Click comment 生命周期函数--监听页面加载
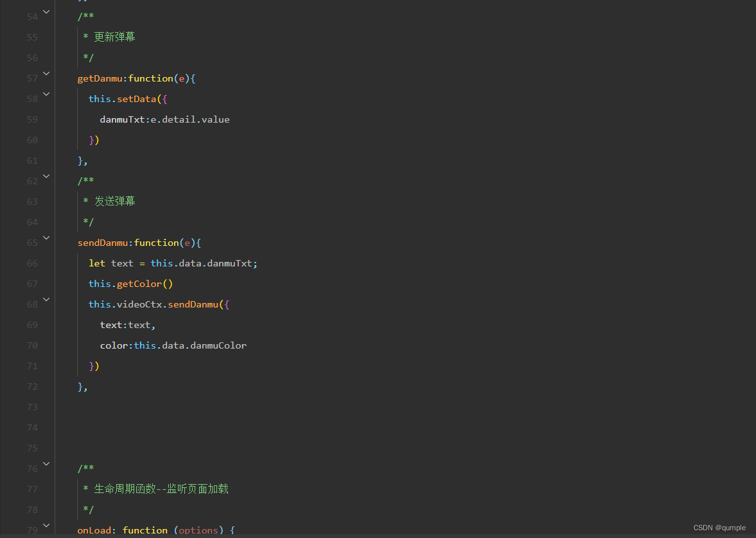This screenshot has height=538, width=756. (161, 489)
